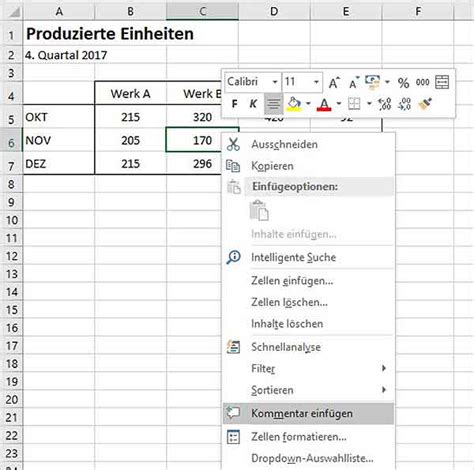Toggle bold (F) formatting
The height and width of the screenshot is (470, 474).
(x=235, y=104)
